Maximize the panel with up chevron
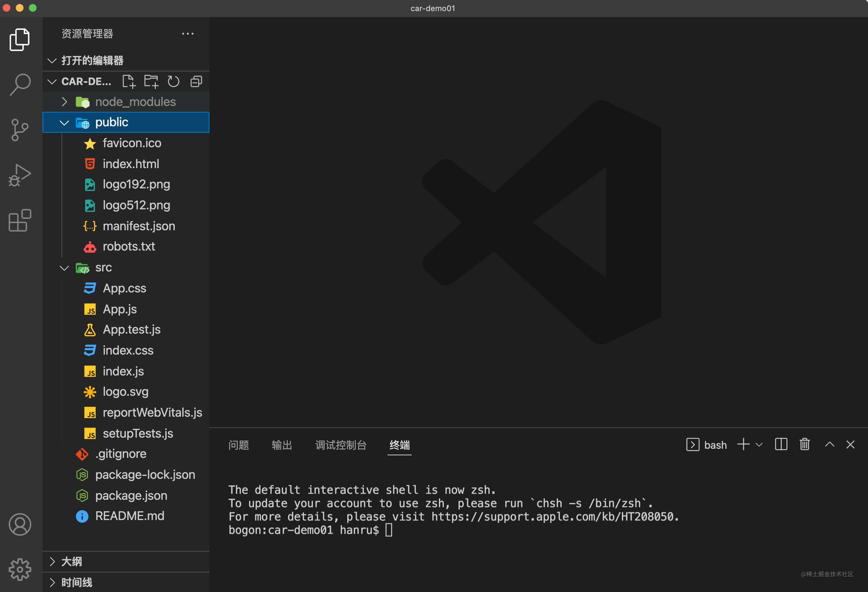Viewport: 868px width, 592px height. coord(829,444)
